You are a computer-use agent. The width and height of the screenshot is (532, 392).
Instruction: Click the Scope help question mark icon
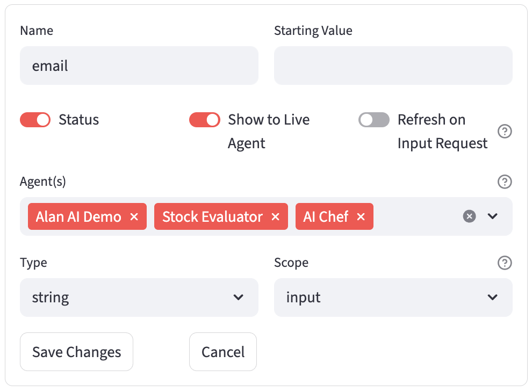[505, 263]
